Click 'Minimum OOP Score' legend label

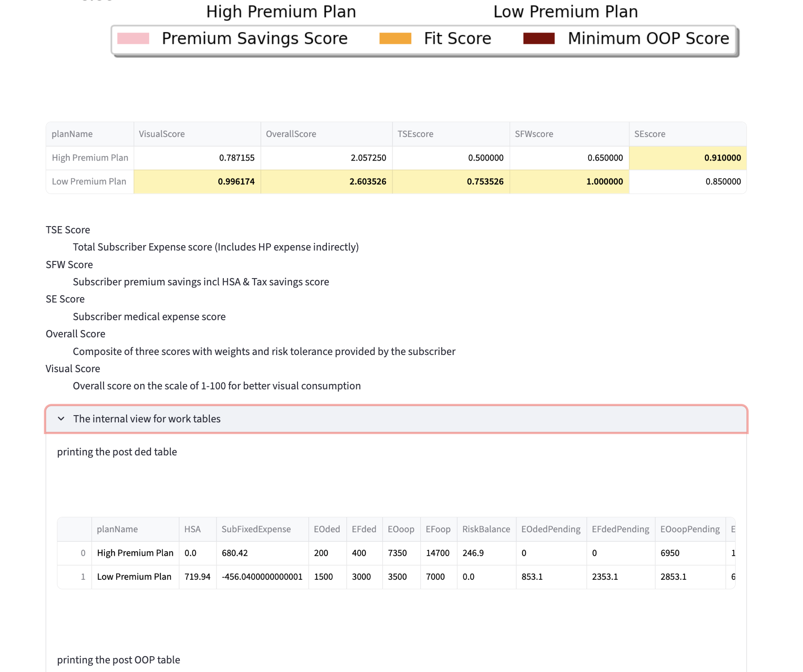648,38
